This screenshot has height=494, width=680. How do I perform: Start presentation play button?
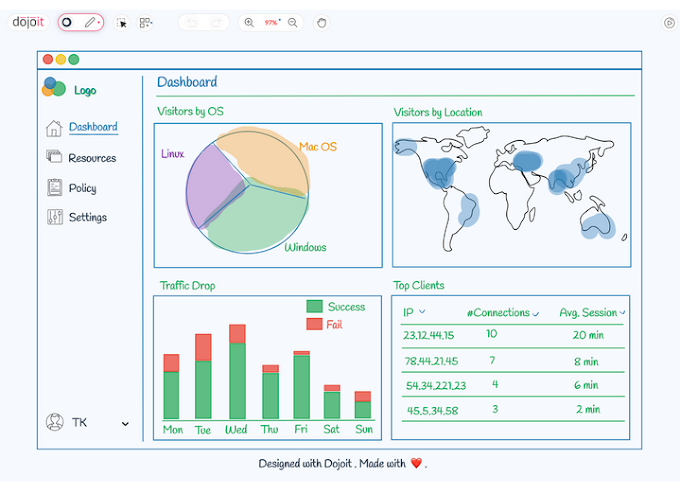click(x=670, y=23)
